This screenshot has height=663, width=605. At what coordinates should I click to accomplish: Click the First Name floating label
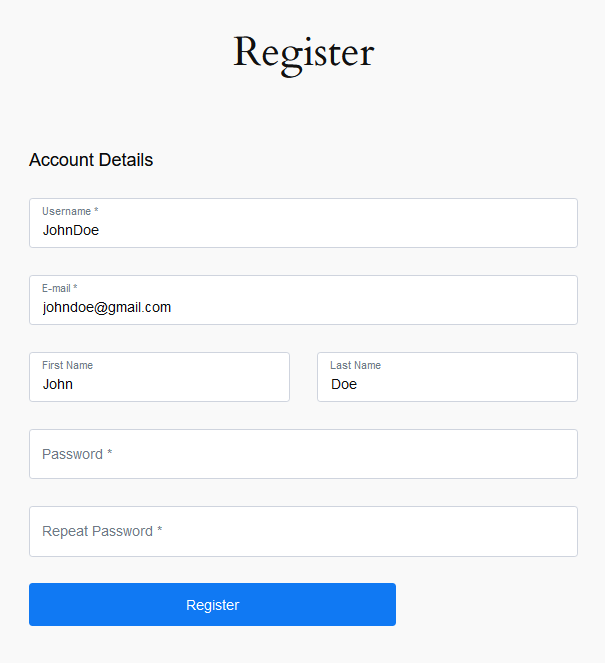coord(68,365)
